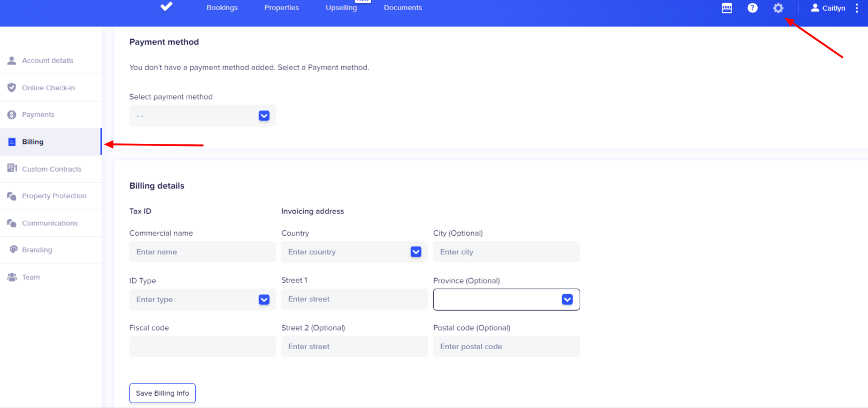The height and width of the screenshot is (408, 868).
Task: Open Account details in sidebar
Action: tap(47, 60)
